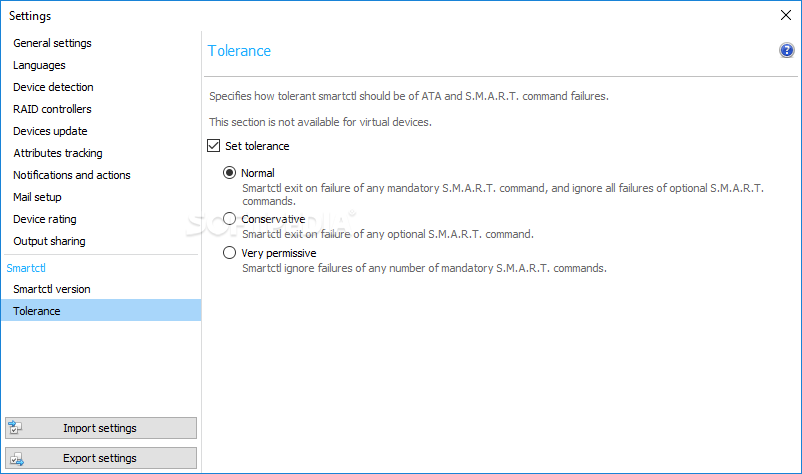Select Very permissive tolerance
This screenshot has width=802, height=474.
pyautogui.click(x=229, y=253)
